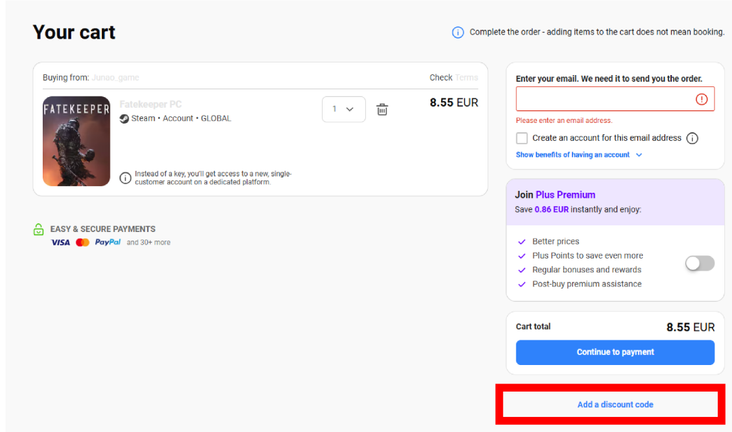The image size is (732, 432).
Task: Click Continue to payment button
Action: pyautogui.click(x=615, y=352)
